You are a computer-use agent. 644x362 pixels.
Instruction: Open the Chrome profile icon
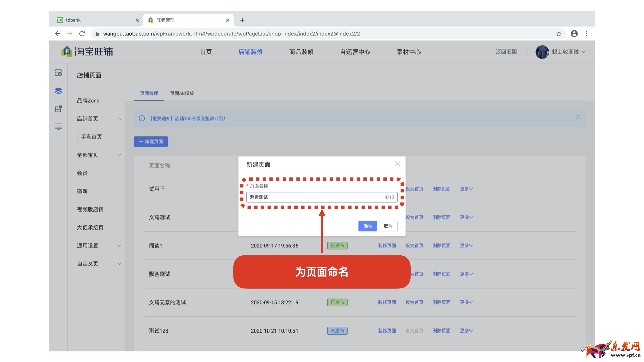574,34
